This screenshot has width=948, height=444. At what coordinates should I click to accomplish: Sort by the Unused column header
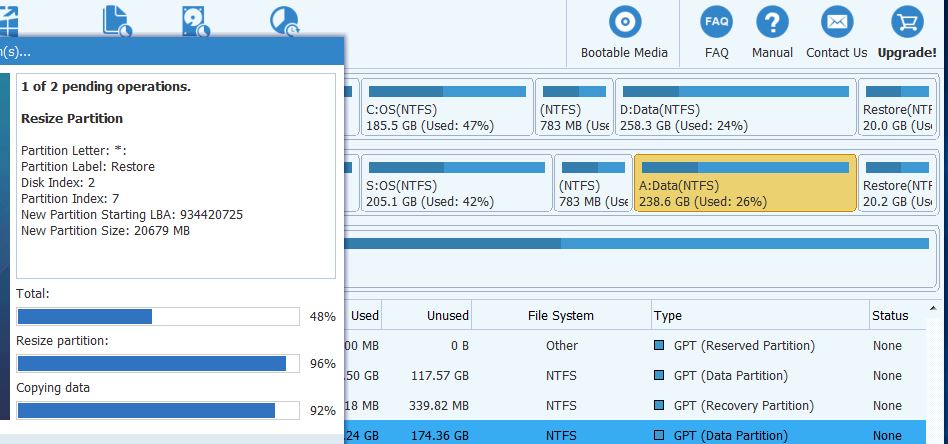click(447, 315)
